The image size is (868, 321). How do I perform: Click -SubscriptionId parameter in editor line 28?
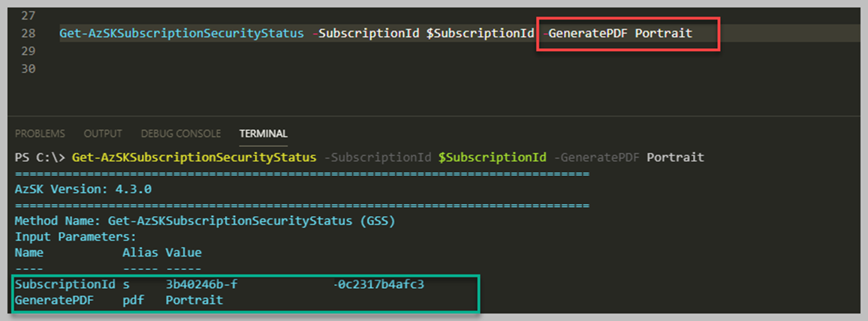[366, 33]
